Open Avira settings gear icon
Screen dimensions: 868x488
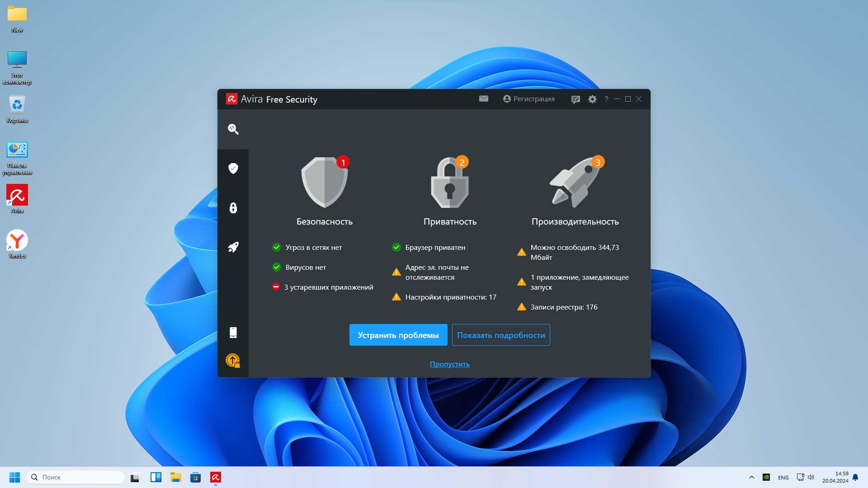[592, 99]
